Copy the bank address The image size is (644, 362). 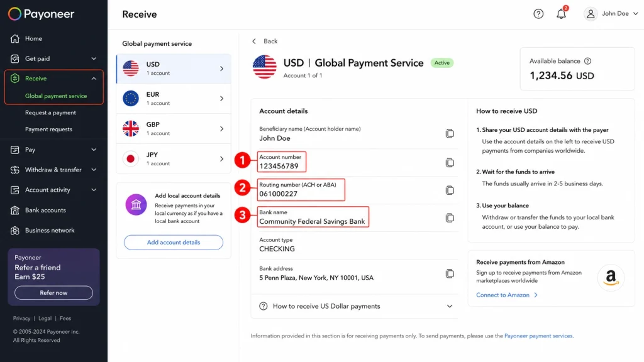point(450,273)
